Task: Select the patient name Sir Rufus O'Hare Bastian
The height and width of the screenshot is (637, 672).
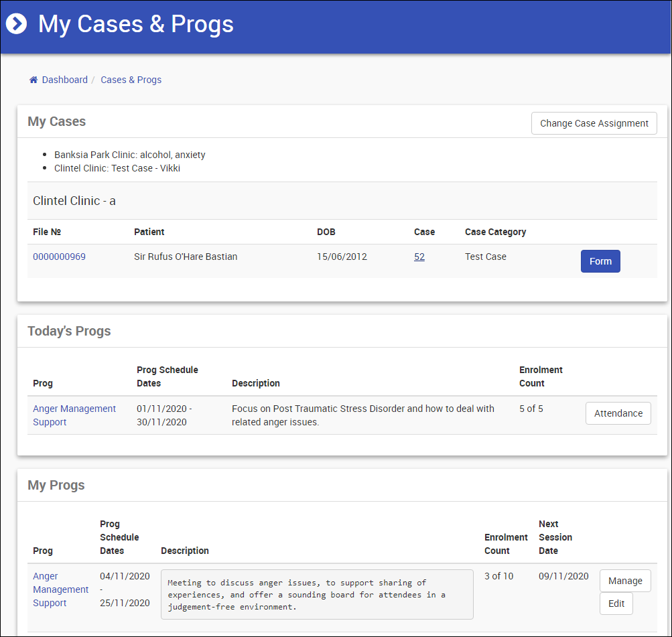Action: (x=186, y=257)
